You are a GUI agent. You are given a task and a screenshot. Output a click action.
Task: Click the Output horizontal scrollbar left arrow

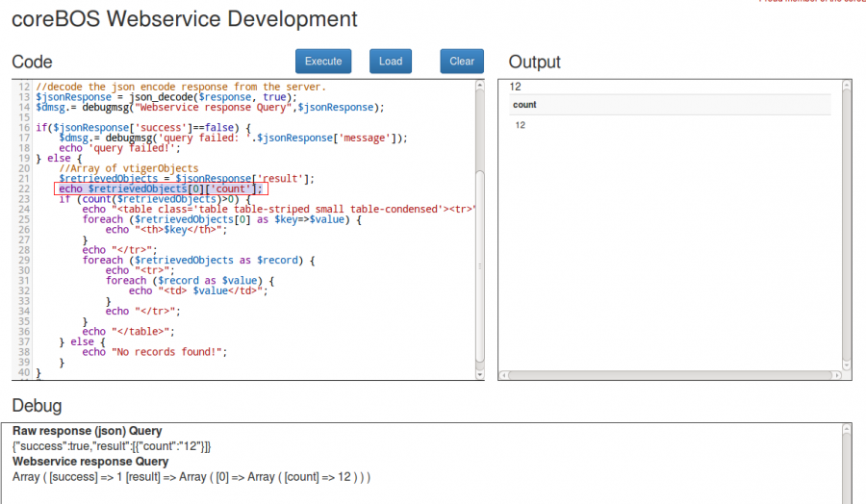coord(505,375)
